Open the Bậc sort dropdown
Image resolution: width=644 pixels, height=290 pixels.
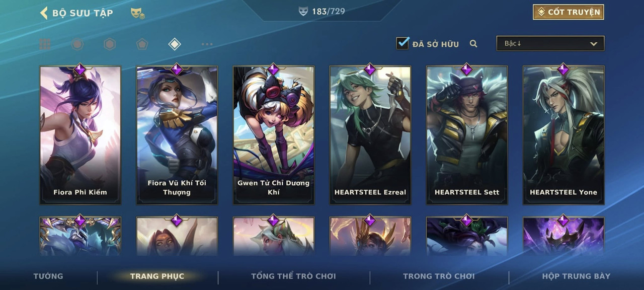coord(550,43)
